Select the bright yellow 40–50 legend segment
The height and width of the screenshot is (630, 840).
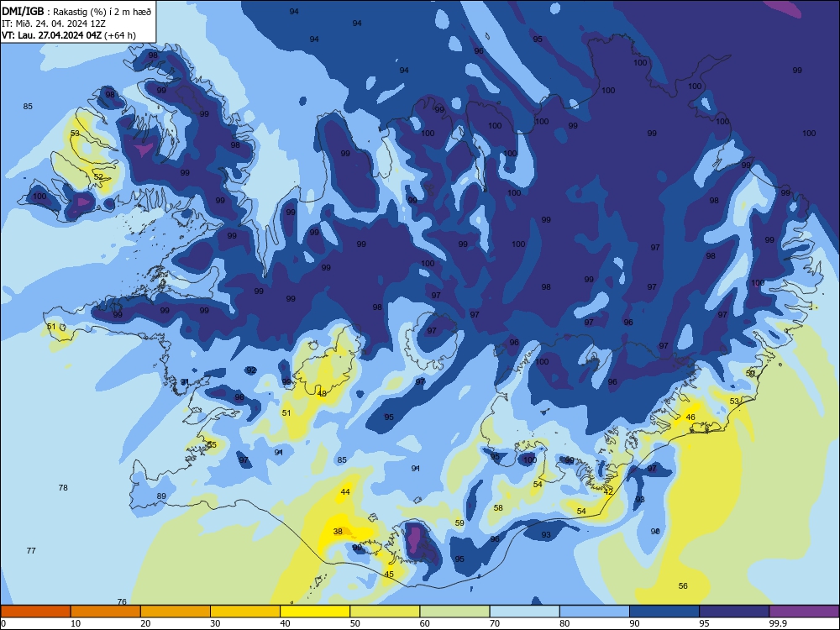coord(315,612)
